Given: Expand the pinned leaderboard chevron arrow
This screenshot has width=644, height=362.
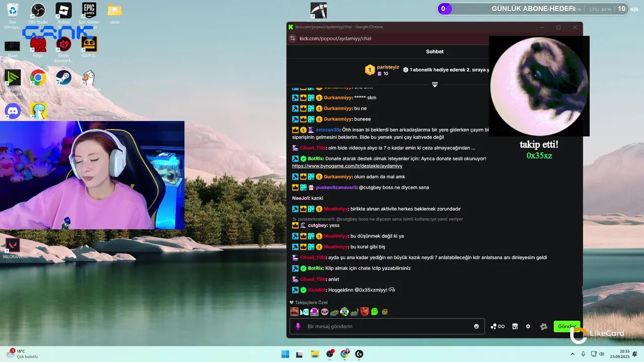Looking at the screenshot, I should pyautogui.click(x=435, y=84).
